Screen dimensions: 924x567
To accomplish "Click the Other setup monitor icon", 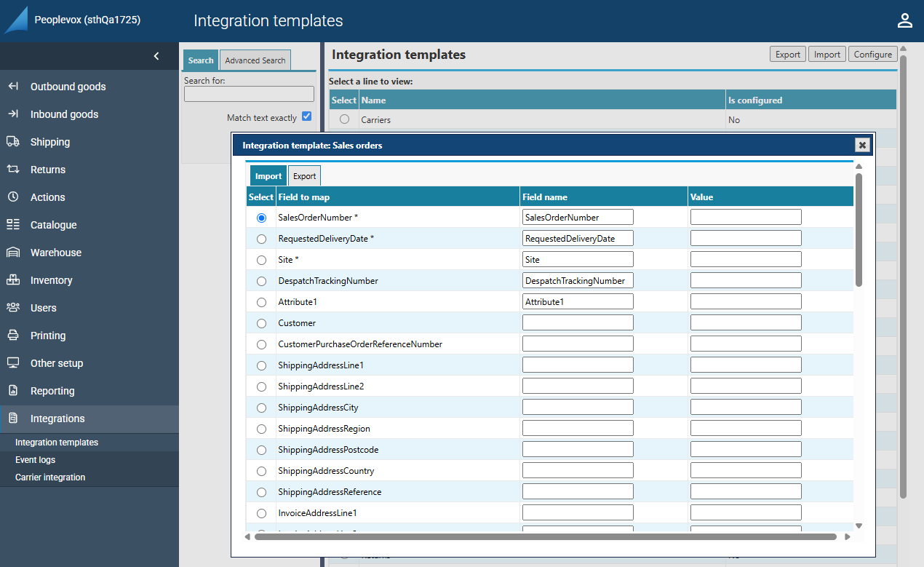I will coord(13,363).
